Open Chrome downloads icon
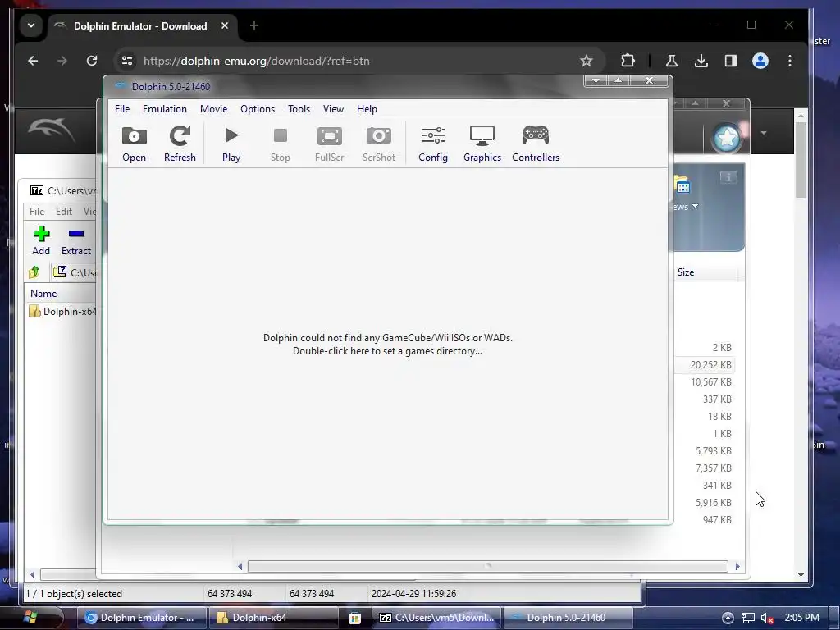 (x=701, y=61)
